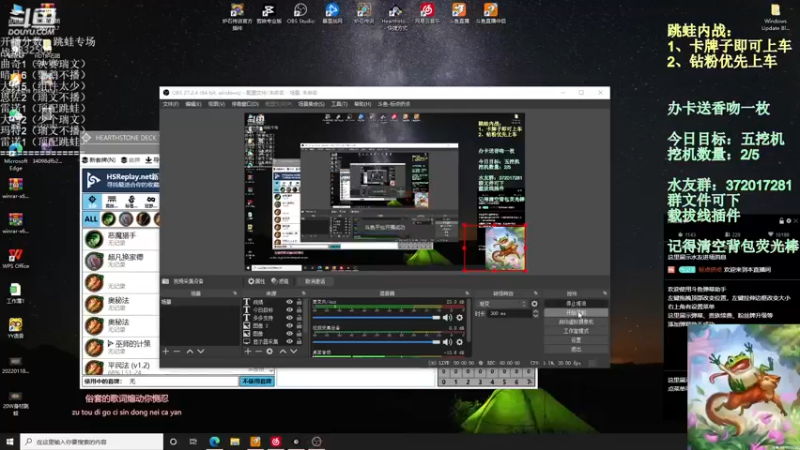
Task: Open the 渐变 transition type dropdown
Action: pyautogui.click(x=501, y=304)
